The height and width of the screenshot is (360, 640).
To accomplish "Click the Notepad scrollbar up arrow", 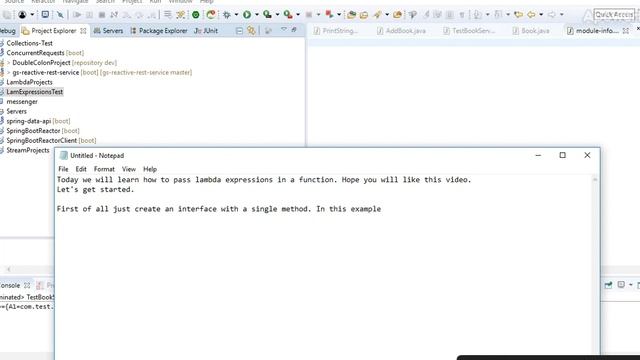I will (595, 180).
